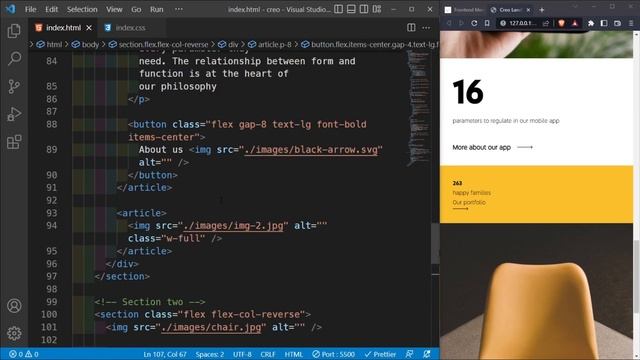Switch to the index.css editor tab

coord(130,28)
